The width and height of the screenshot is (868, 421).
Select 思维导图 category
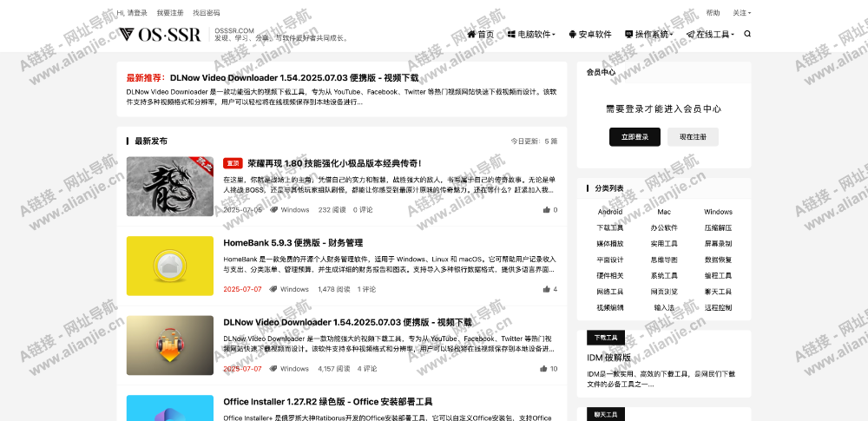point(664,260)
